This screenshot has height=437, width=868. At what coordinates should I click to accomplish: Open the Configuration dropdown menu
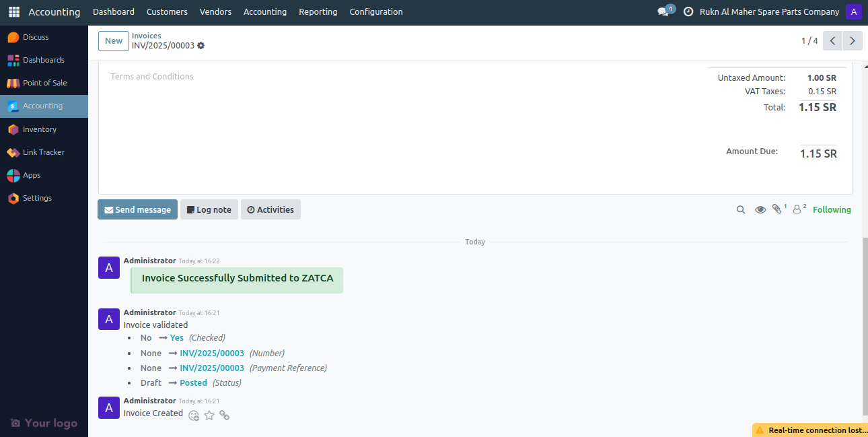click(375, 11)
